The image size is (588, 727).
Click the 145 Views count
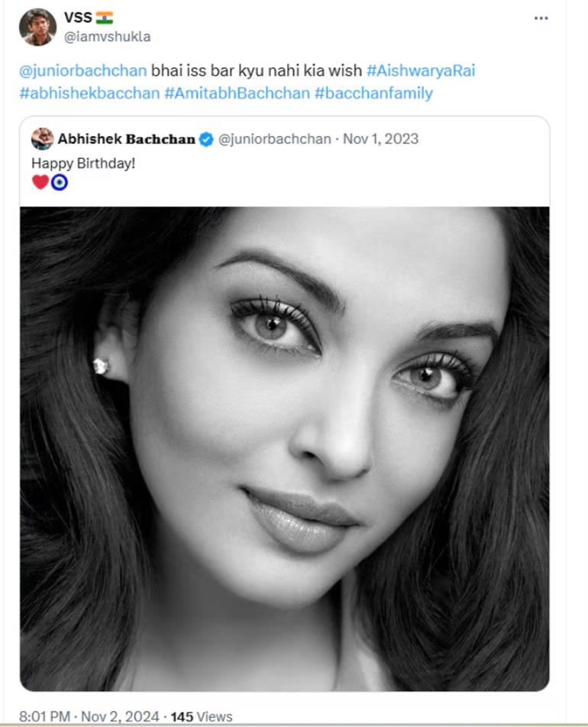202,716
